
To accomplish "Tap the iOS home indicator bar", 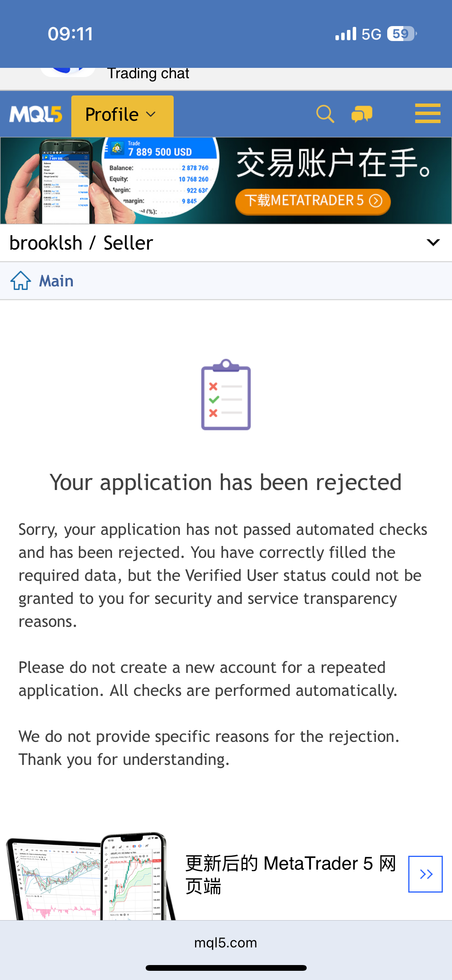I will 226,968.
